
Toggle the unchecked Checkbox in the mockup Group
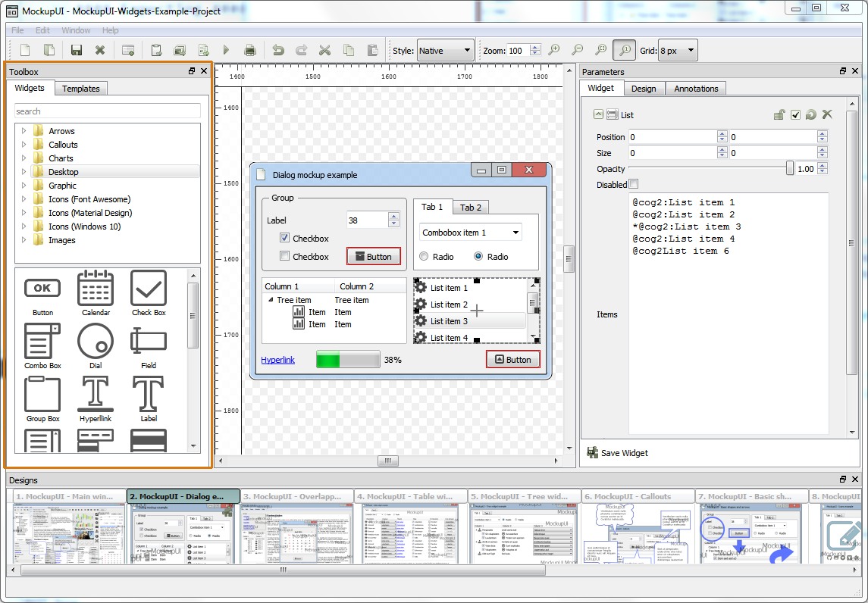tap(284, 256)
